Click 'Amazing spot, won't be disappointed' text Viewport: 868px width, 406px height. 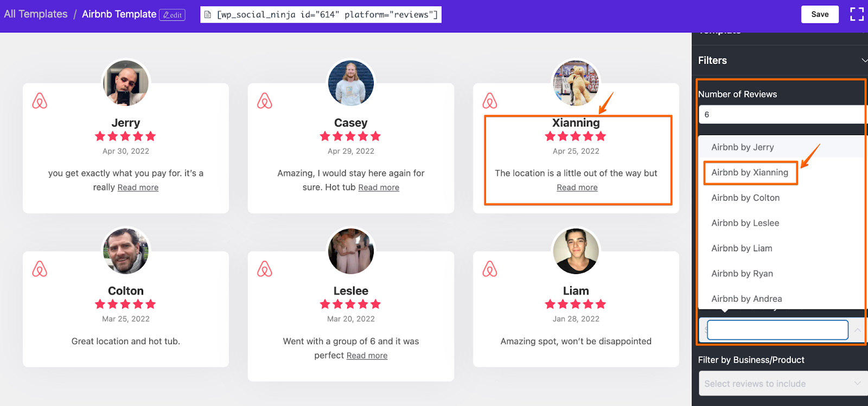pos(576,341)
